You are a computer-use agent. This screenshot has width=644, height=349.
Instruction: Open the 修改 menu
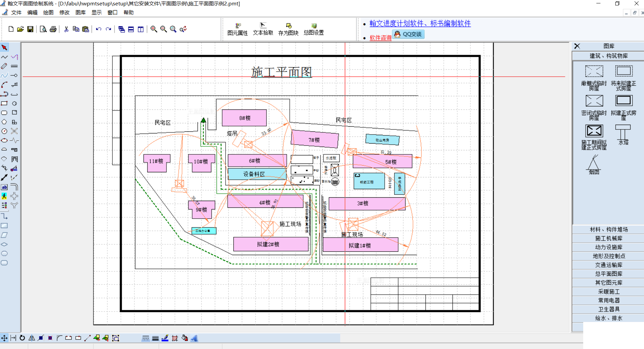(x=65, y=13)
